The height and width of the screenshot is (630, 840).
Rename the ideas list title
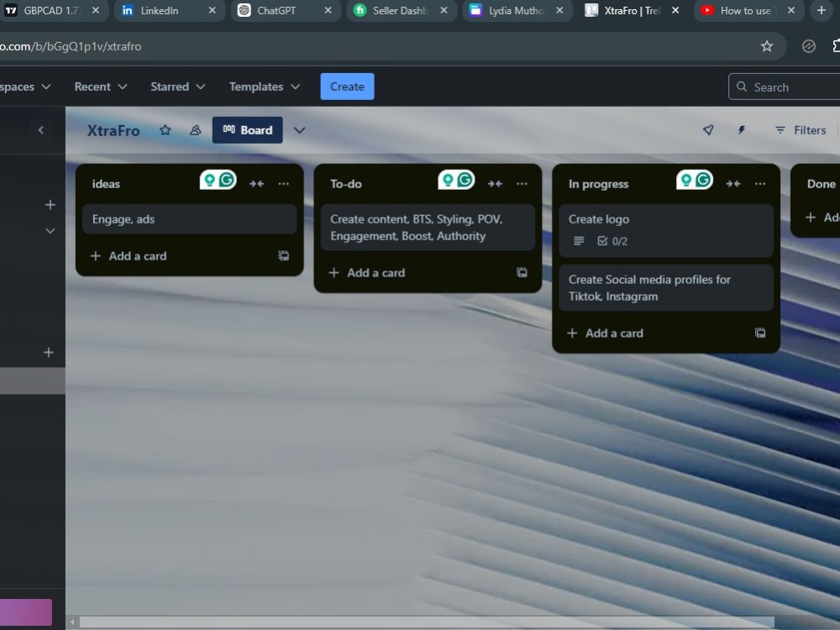(106, 184)
